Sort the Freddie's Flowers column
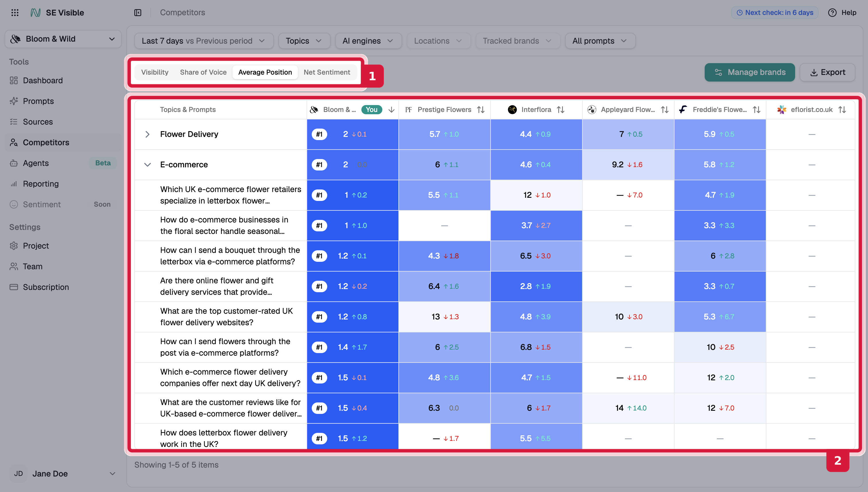868x492 pixels. tap(757, 109)
